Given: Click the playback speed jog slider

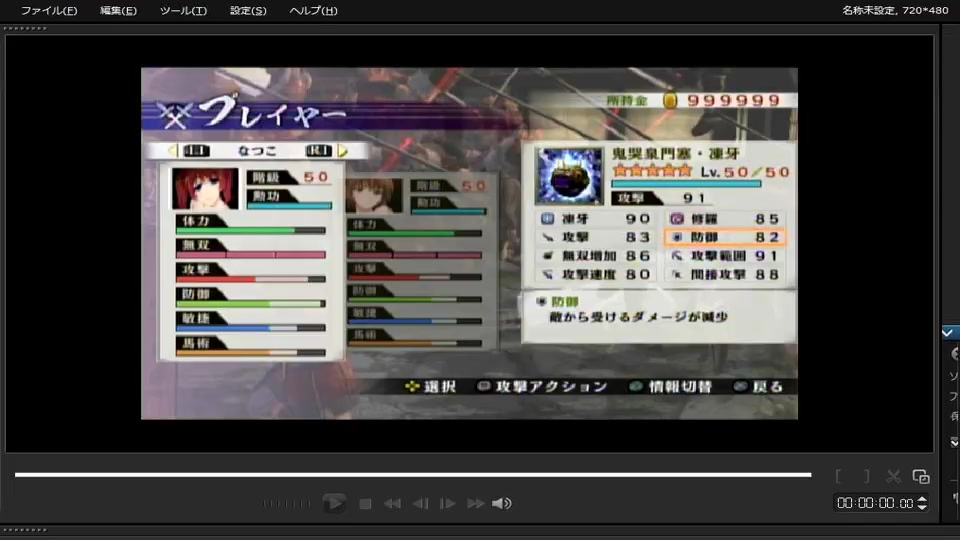Looking at the screenshot, I should (287, 503).
